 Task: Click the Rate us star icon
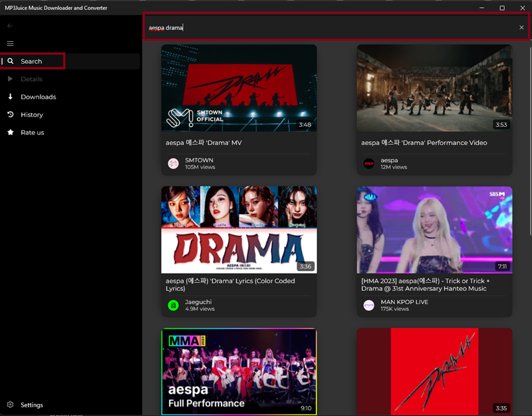coord(11,132)
